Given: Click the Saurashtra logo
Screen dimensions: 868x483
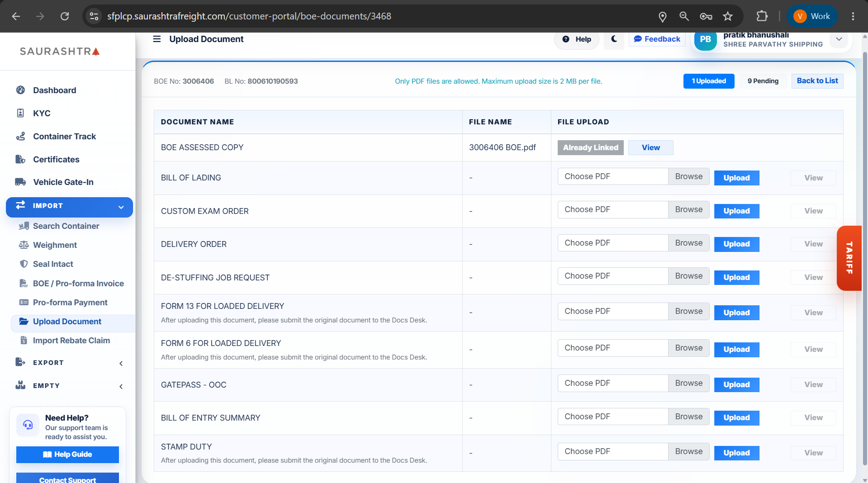Looking at the screenshot, I should pos(60,52).
